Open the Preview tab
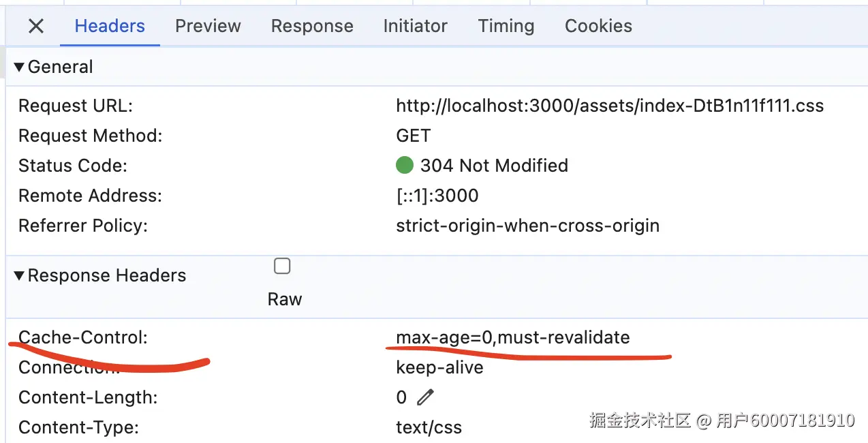 click(208, 27)
